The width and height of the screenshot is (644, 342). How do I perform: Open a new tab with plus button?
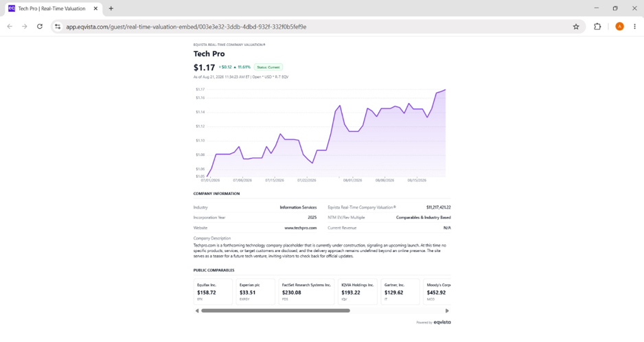click(111, 8)
